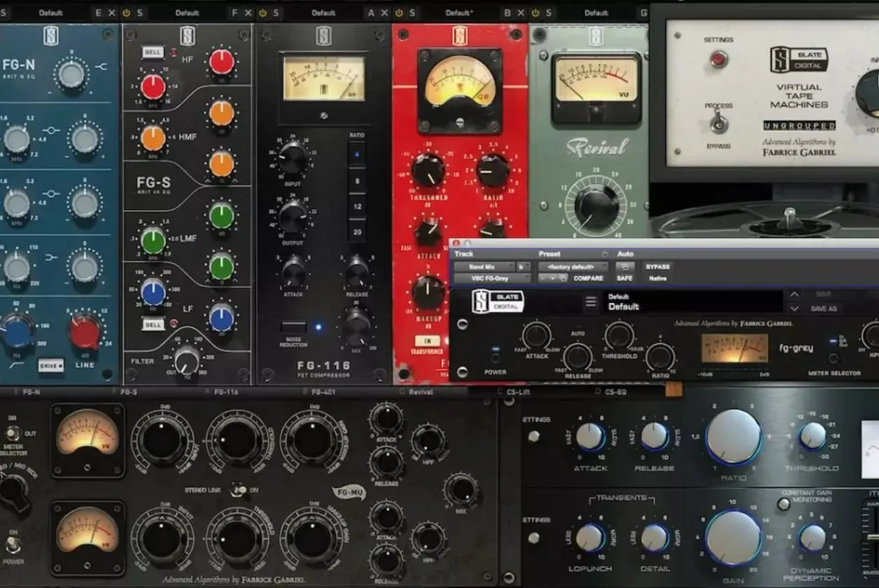Image resolution: width=879 pixels, height=588 pixels.
Task: Toggle Constant Gain Monitoring button
Action: [x=784, y=503]
